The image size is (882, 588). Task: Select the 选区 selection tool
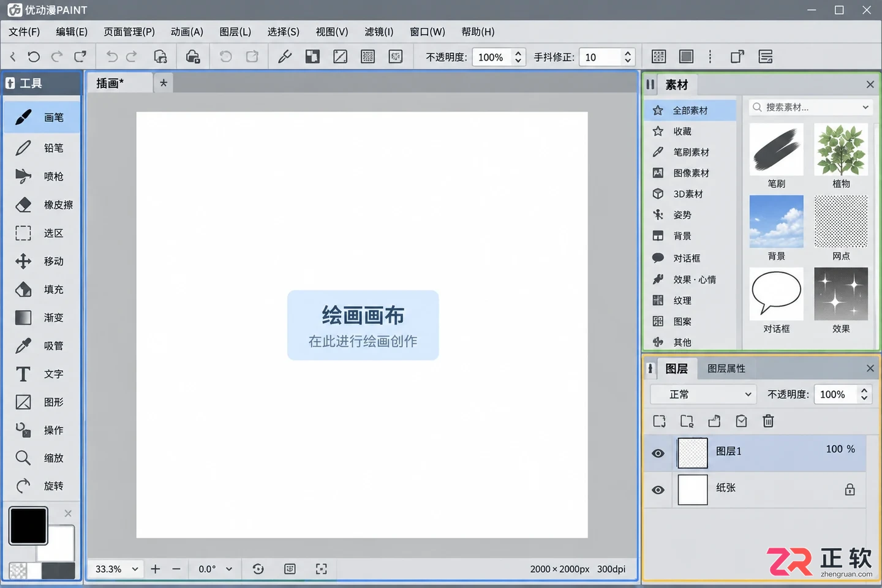point(42,233)
